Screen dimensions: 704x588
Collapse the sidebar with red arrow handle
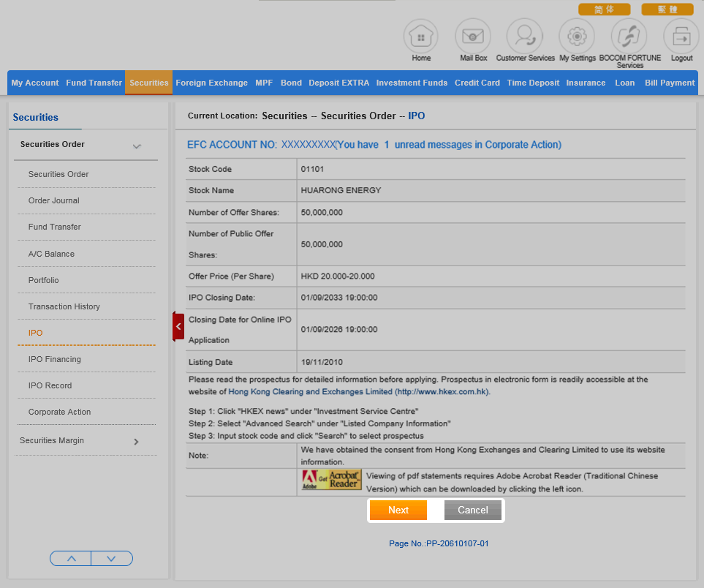point(178,326)
